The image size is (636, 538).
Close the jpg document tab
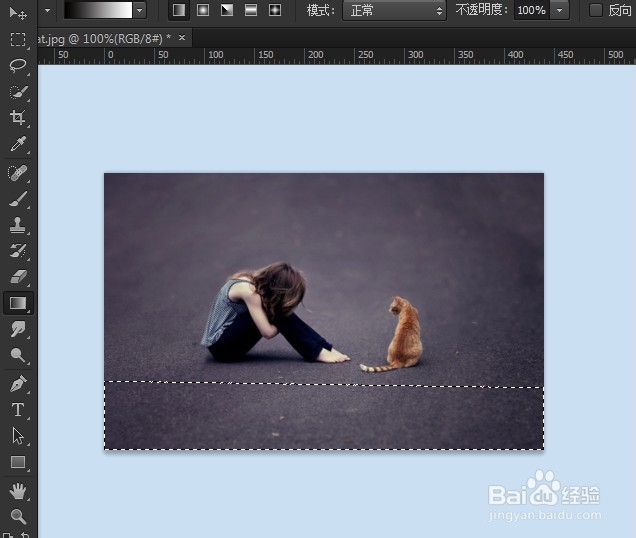(182, 38)
